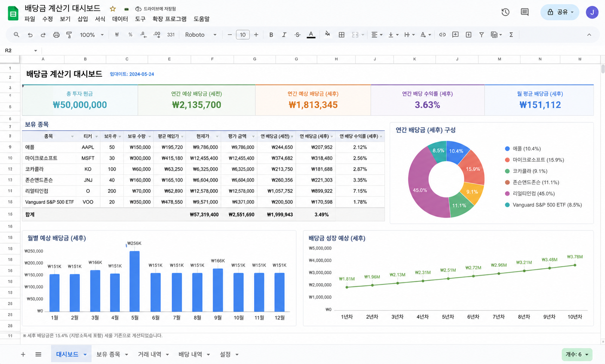Screen dimensions: 605x364
Task: Open the functions sigma menu
Action: (x=511, y=35)
